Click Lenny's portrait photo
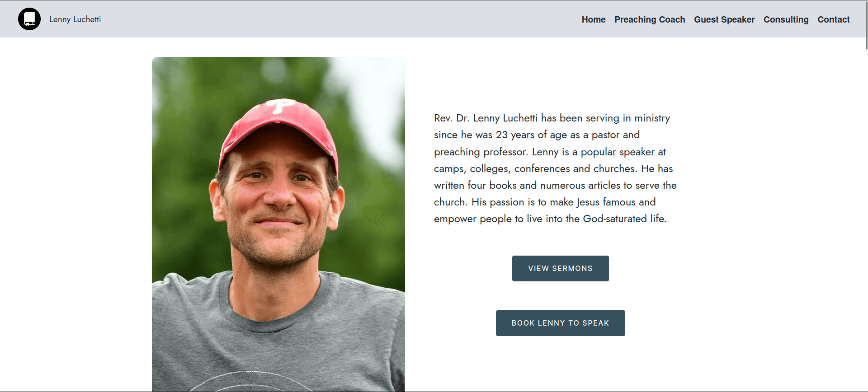The width and height of the screenshot is (868, 392). pos(278,203)
